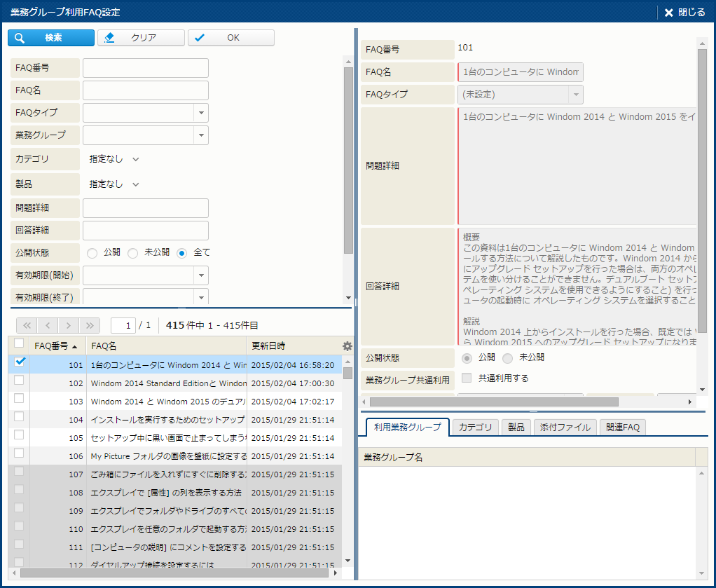Select the 未公開 radio in search filters
Image resolution: width=716 pixels, height=588 pixels.
click(133, 253)
